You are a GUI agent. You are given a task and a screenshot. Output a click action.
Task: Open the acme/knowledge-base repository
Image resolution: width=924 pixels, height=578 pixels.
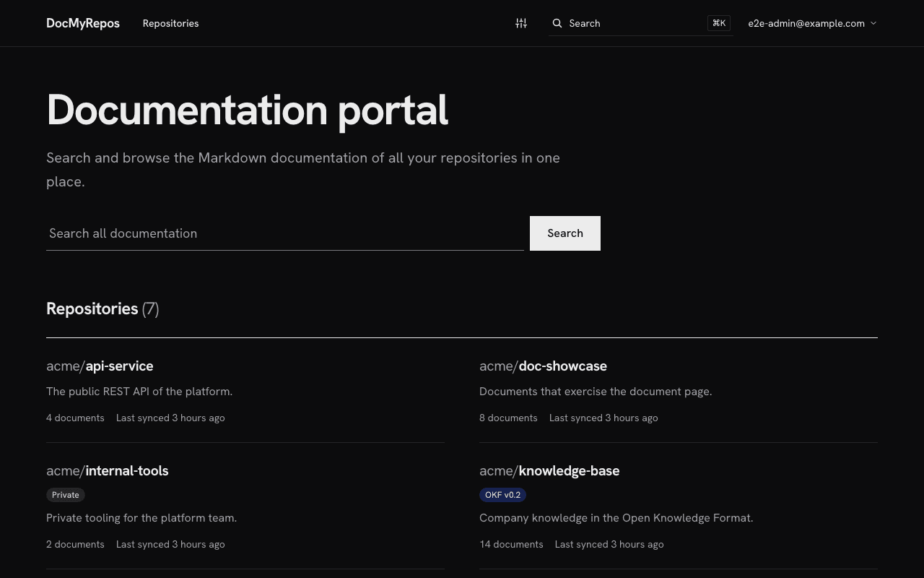[x=549, y=470]
